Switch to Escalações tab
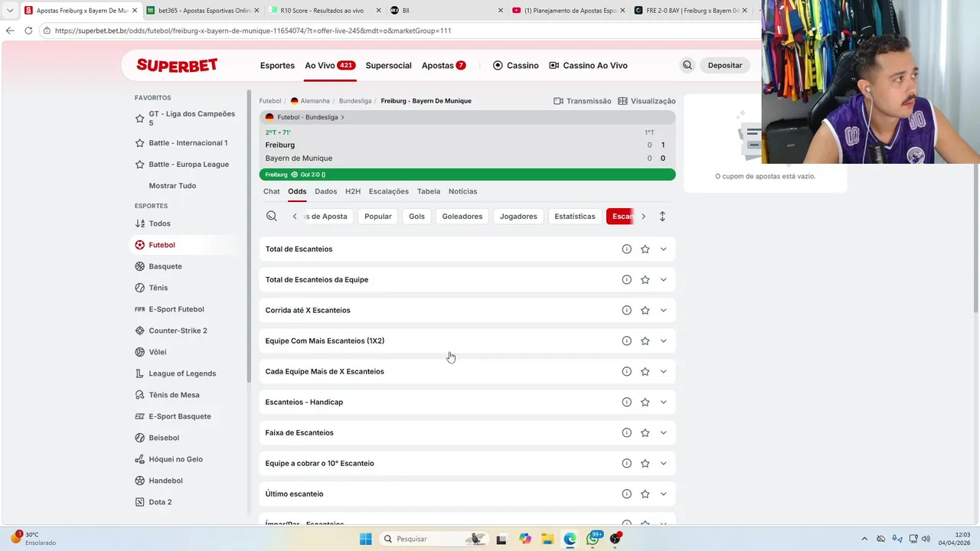The image size is (980, 551). click(388, 191)
